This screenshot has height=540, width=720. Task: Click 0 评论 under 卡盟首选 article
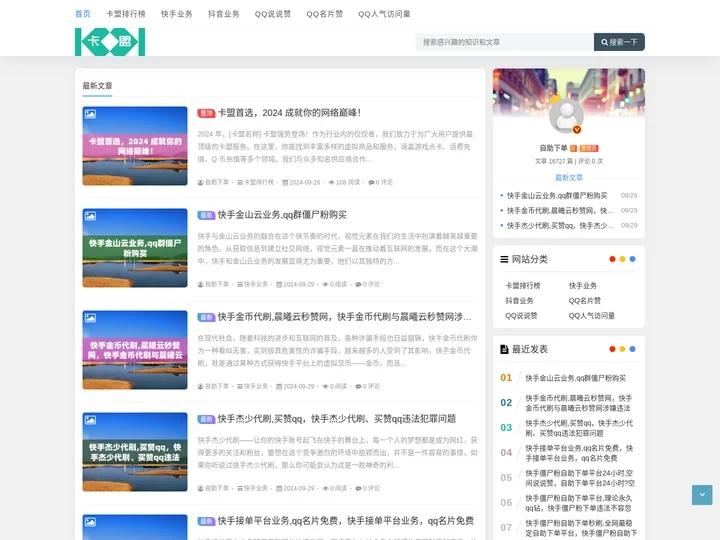coord(381,182)
